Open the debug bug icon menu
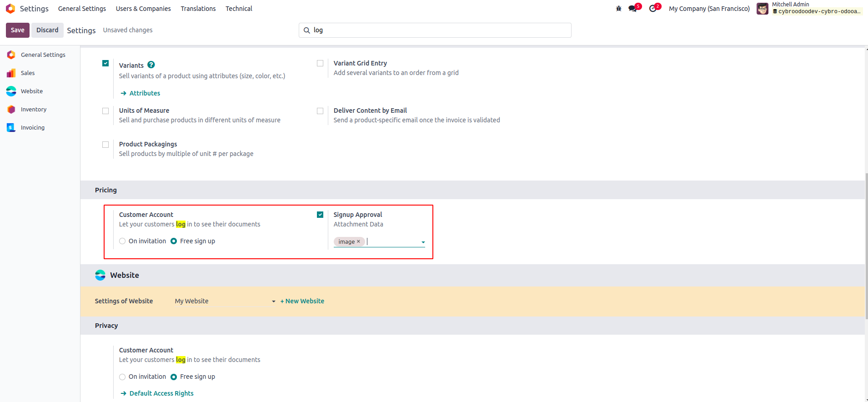The image size is (868, 402). [618, 9]
